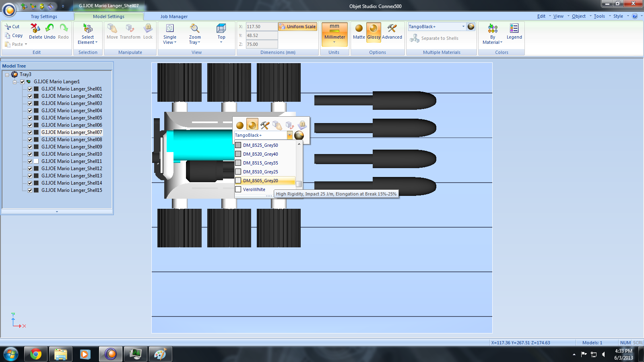Image resolution: width=644 pixels, height=362 pixels.
Task: Switch to the Job Manager tab
Action: tap(174, 16)
